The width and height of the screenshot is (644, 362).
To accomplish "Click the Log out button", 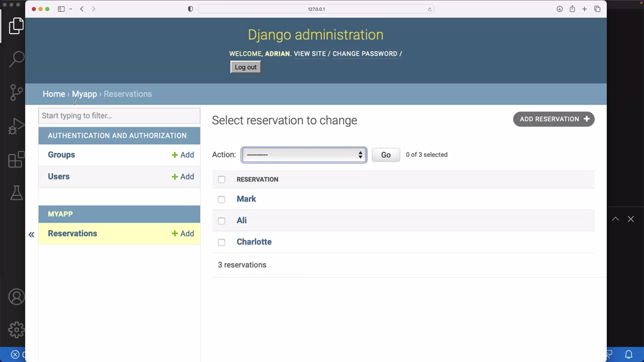I will [245, 67].
